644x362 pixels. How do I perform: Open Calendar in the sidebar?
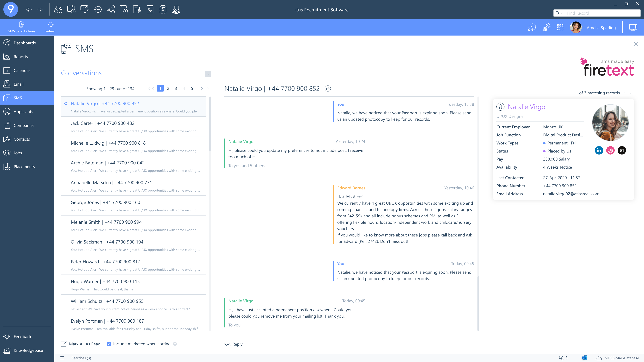(27, 70)
